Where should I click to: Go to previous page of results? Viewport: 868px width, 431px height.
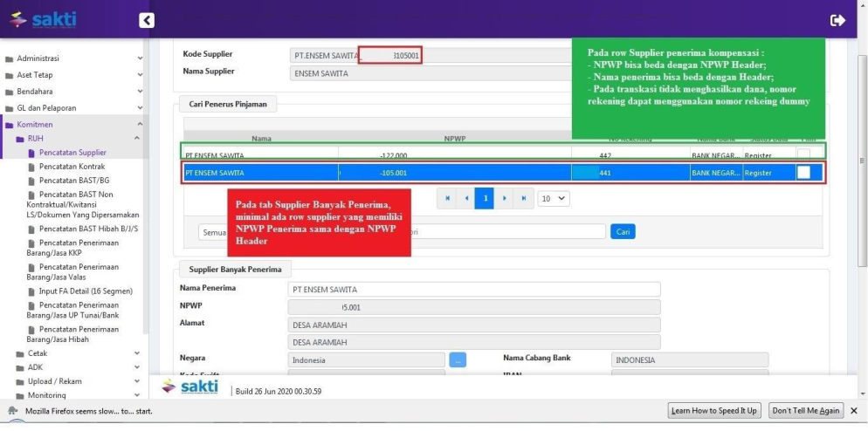coord(466,198)
